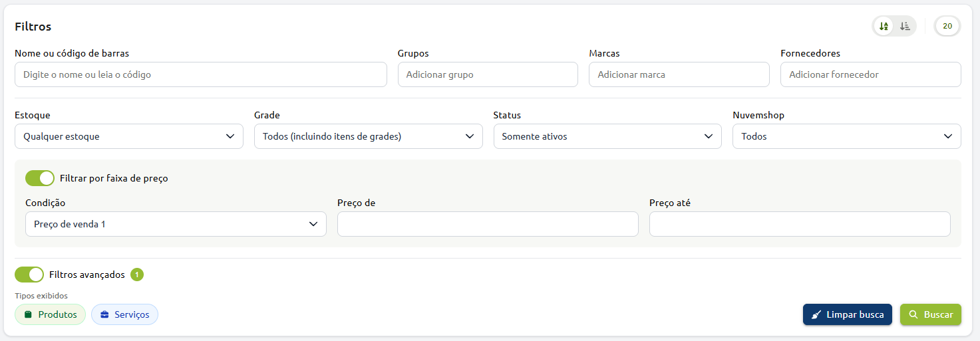Screen dimensions: 980x341
Task: Click the advanced filters count badge 1
Action: click(137, 275)
